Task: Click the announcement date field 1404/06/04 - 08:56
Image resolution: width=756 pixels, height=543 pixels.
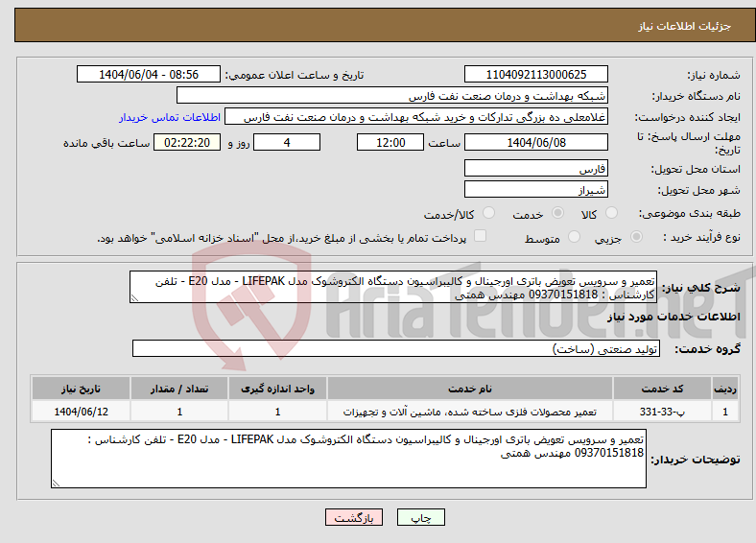Action: pos(149,74)
